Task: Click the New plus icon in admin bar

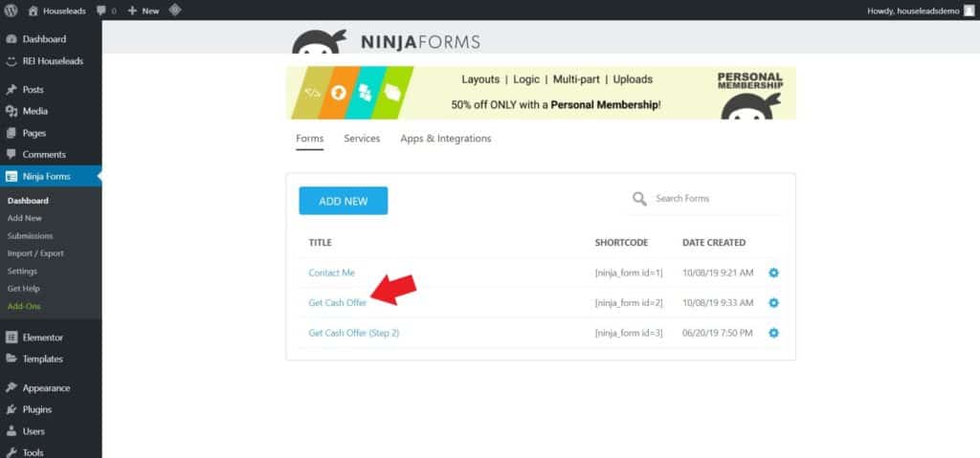Action: click(132, 11)
